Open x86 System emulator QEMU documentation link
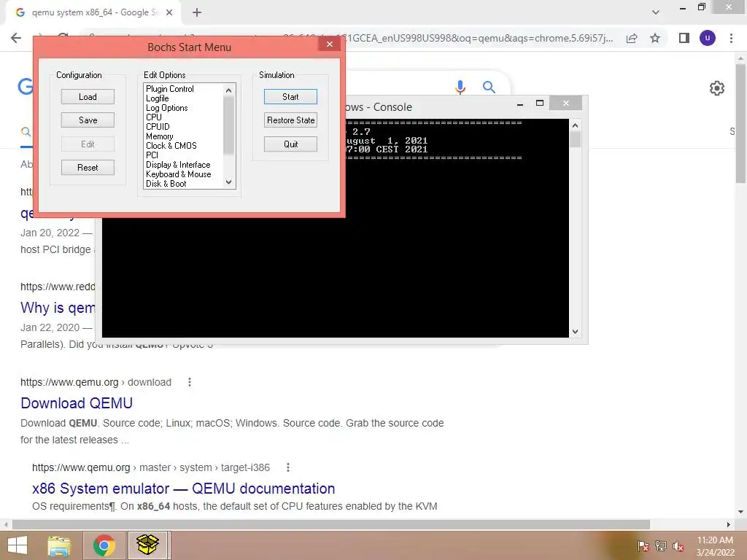Viewport: 747px width, 560px height. [183, 489]
